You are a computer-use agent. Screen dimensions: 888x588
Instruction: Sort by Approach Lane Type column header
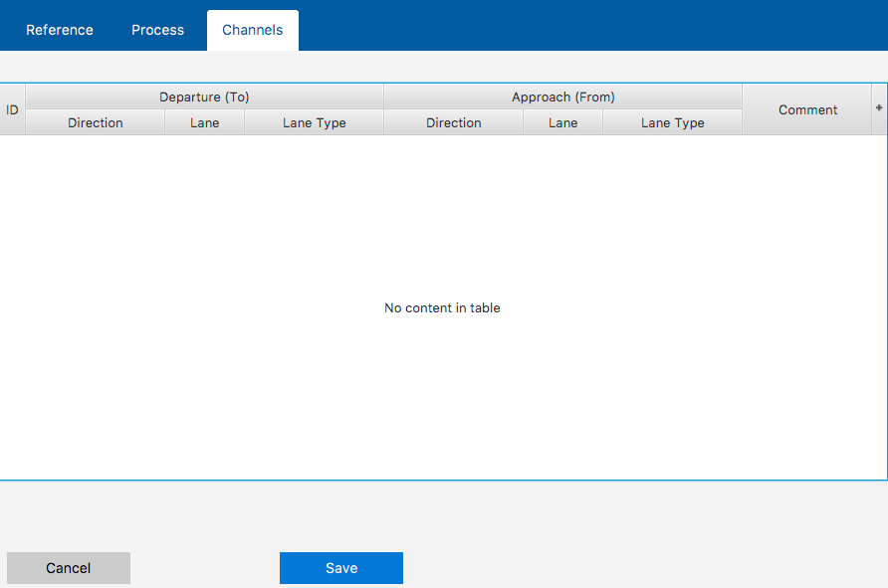tap(673, 122)
